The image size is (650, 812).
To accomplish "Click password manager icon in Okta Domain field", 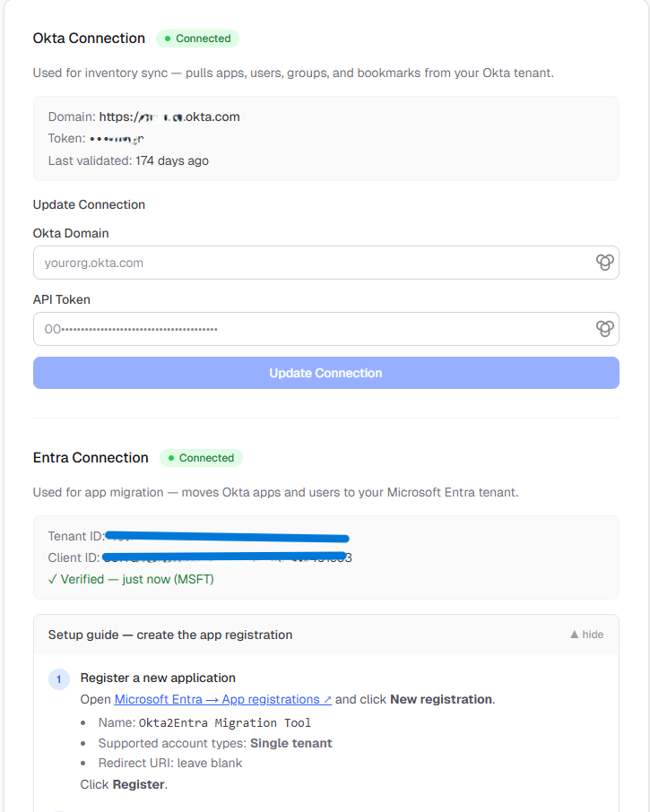I will (604, 263).
